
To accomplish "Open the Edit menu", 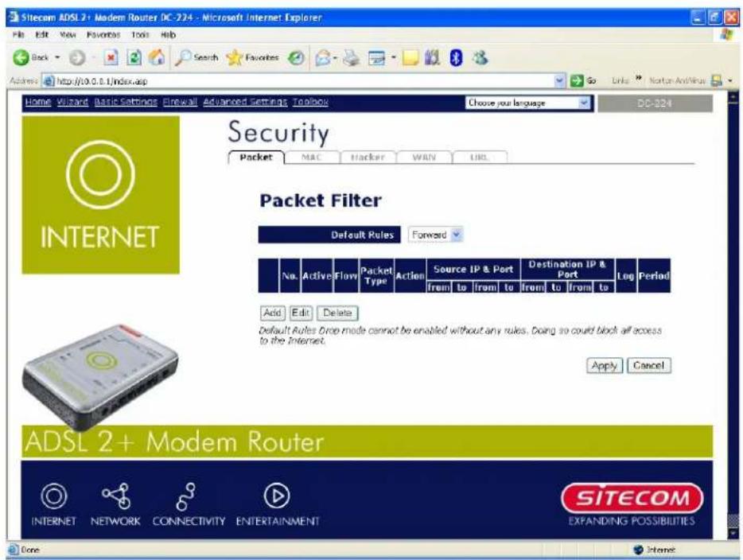I will tap(41, 34).
